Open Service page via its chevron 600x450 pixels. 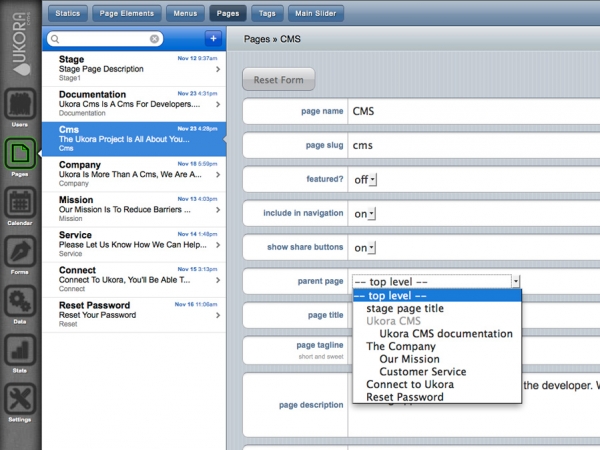(x=218, y=245)
